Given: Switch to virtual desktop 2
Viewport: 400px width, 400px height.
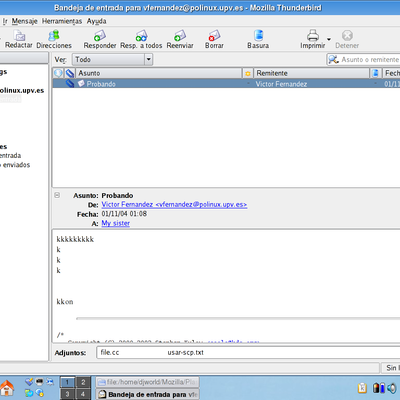Looking at the screenshot, I should click(83, 382).
